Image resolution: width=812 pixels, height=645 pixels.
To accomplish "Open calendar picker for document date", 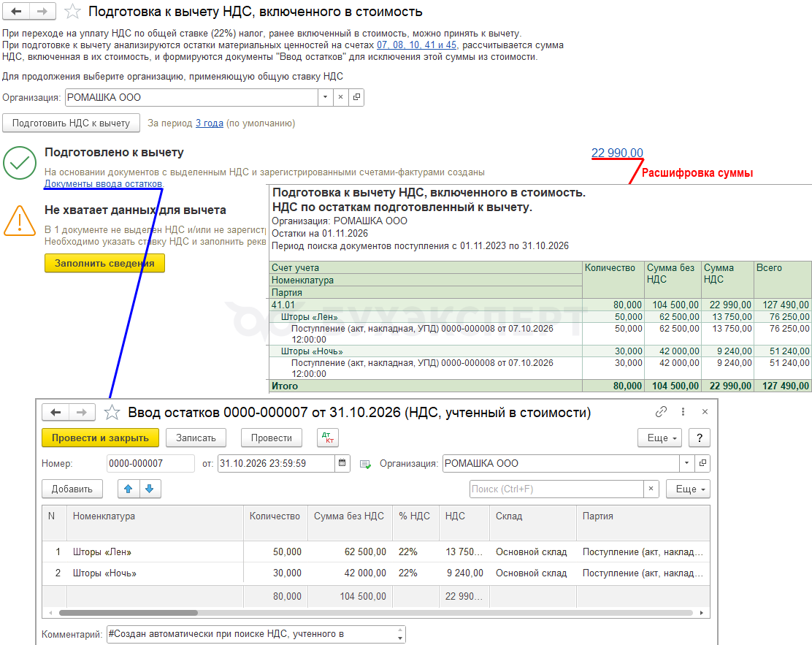I will tap(342, 463).
